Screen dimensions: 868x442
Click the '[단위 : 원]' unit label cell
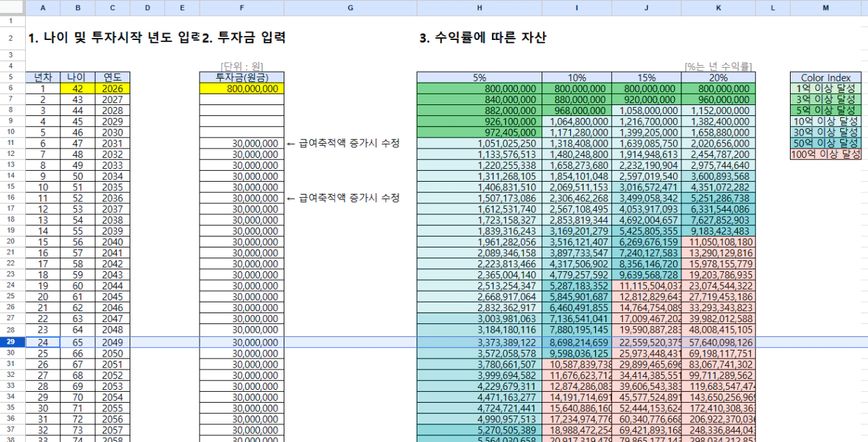[x=242, y=66]
